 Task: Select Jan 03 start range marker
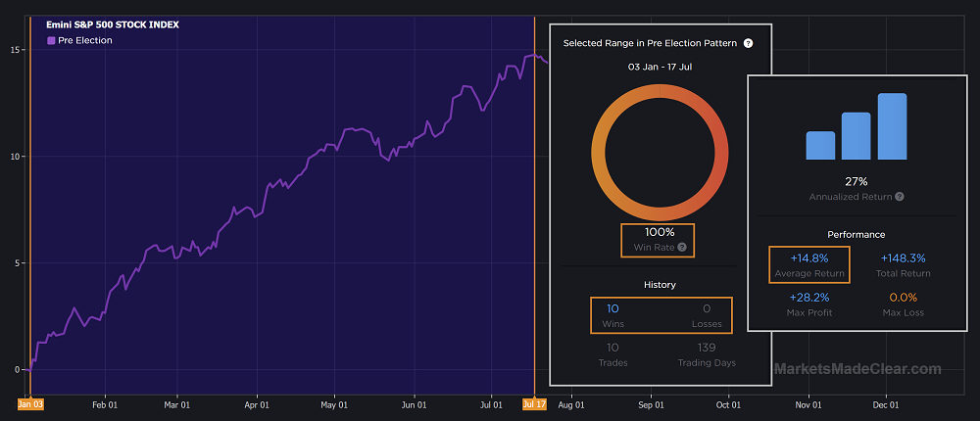coord(30,404)
